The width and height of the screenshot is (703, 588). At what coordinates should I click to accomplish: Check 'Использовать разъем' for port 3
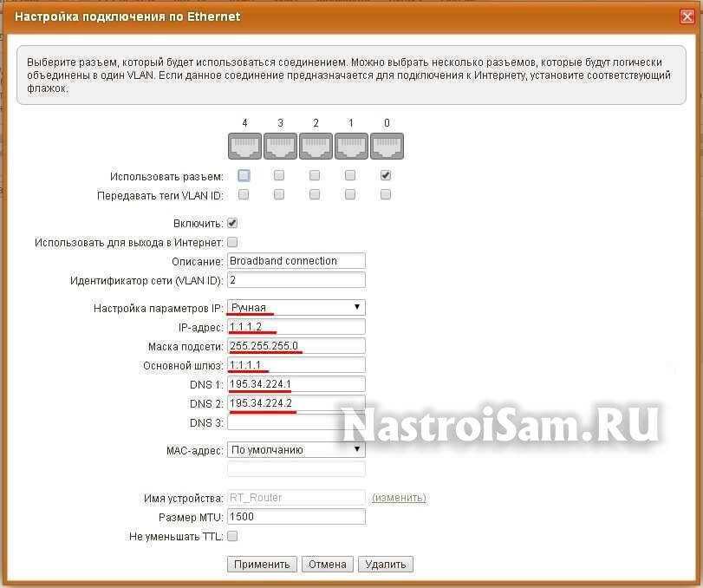279,175
